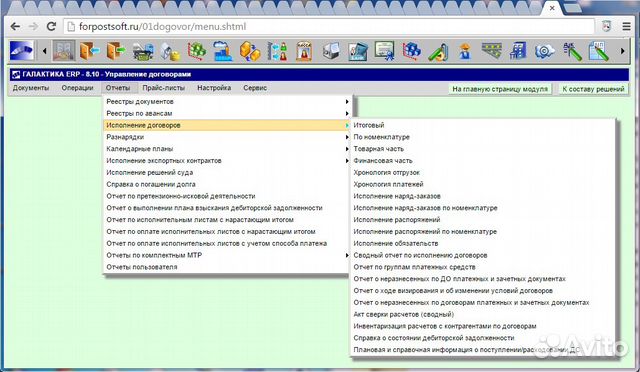Reload the page with refresh button
640x372 pixels.
click(x=51, y=27)
